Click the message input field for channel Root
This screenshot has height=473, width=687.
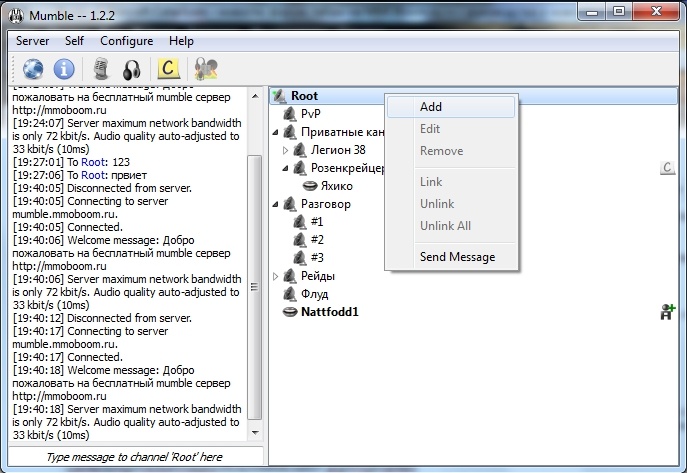(135, 457)
